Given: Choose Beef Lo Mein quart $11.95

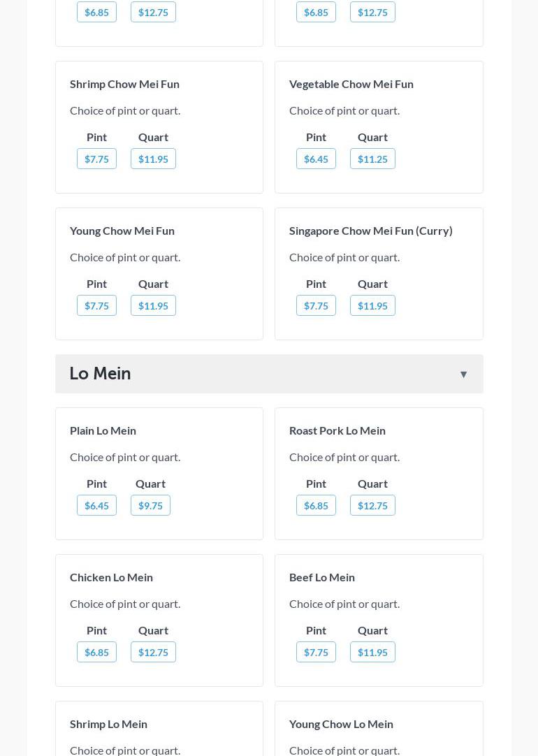Looking at the screenshot, I should pyautogui.click(x=372, y=653).
